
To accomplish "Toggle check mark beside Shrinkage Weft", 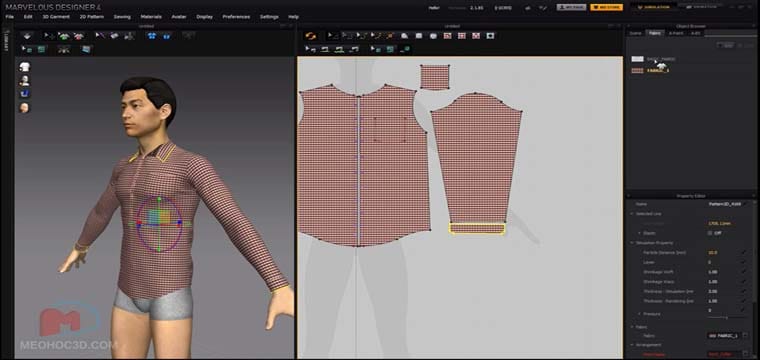I will click(x=744, y=272).
